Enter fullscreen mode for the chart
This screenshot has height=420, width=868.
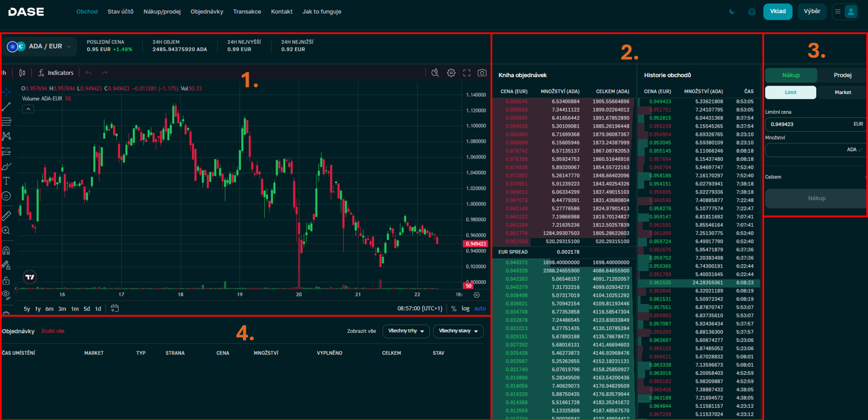(x=467, y=73)
